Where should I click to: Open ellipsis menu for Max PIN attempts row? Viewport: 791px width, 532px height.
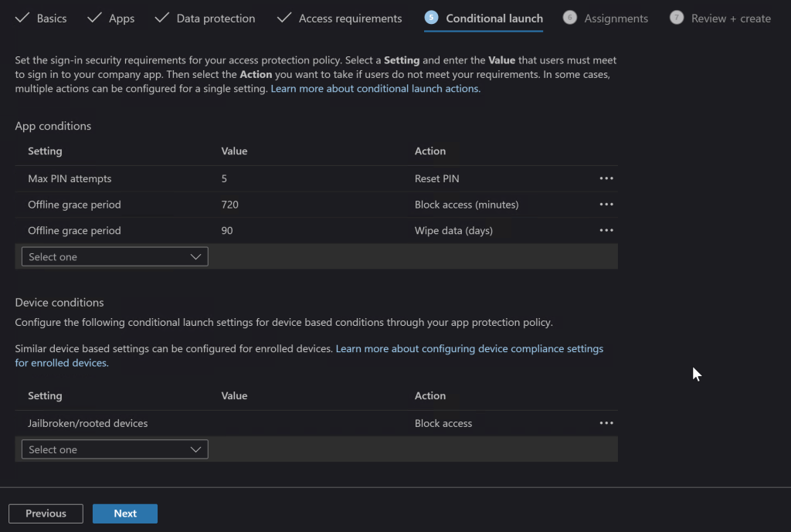[606, 178]
